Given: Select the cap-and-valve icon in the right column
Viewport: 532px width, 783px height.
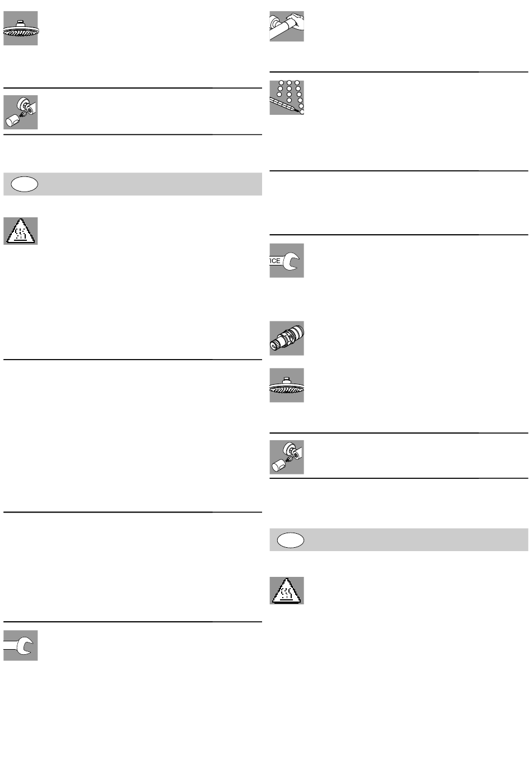Looking at the screenshot, I should [x=287, y=457].
